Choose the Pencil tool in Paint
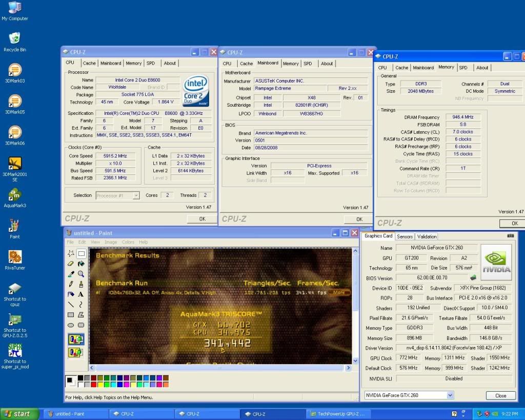The image size is (525, 420). point(71,284)
